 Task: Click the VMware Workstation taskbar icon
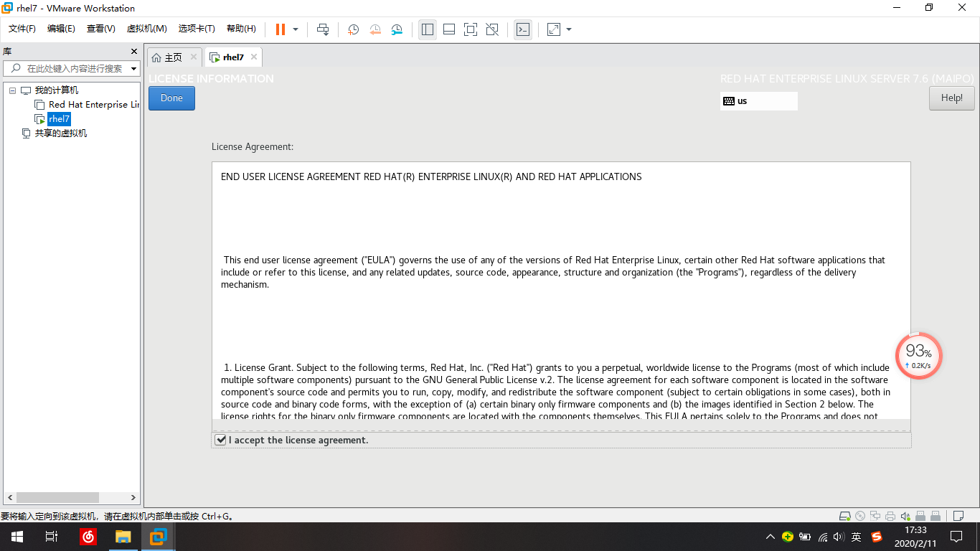(159, 537)
